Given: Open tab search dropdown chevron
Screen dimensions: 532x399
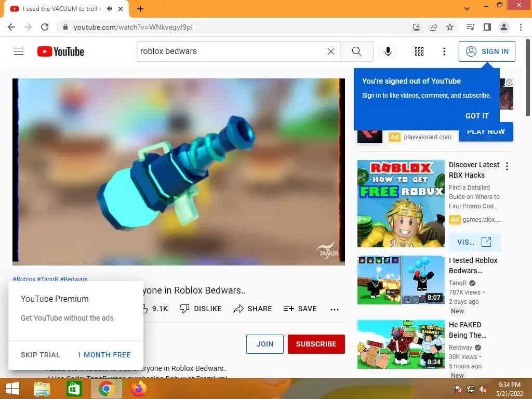Looking at the screenshot, I should [x=467, y=9].
